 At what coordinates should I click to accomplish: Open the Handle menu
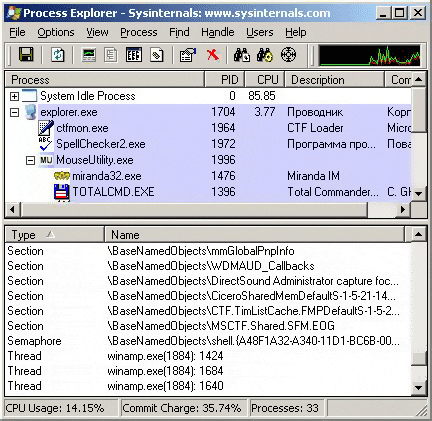(x=218, y=32)
